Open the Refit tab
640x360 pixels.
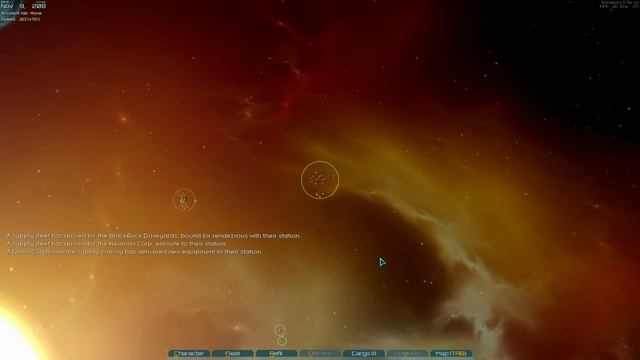coord(276,353)
